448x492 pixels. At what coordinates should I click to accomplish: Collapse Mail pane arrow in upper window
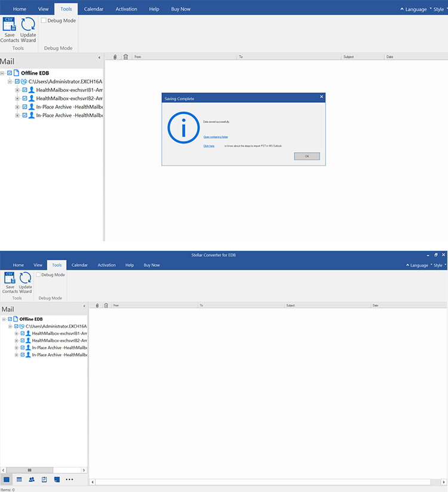coord(99,58)
